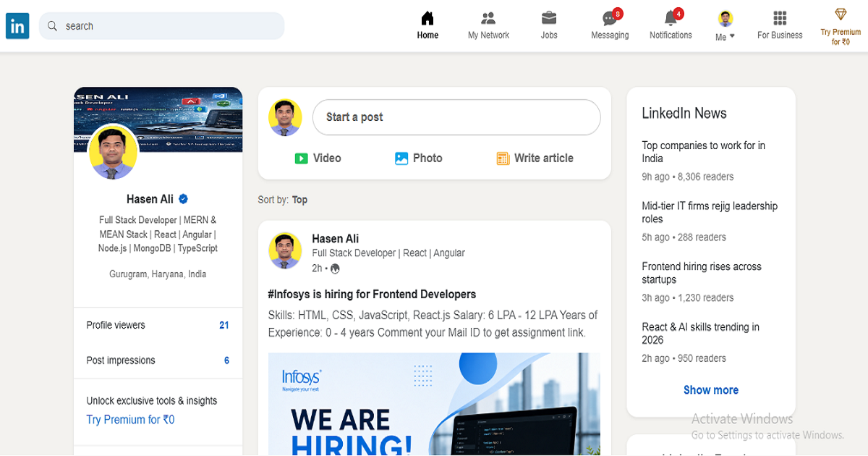Open the Jobs briefcase icon
The image size is (868, 456).
point(549,18)
